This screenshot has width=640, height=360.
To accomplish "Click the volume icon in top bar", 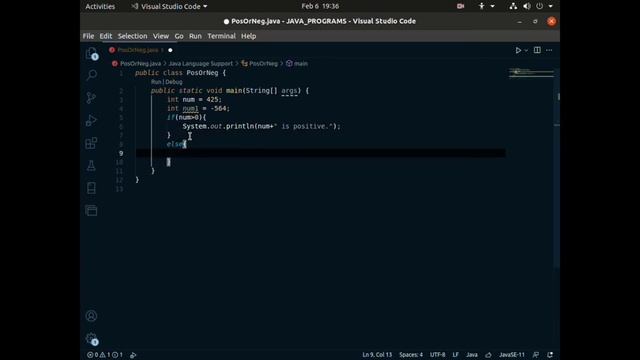I will click(x=527, y=6).
